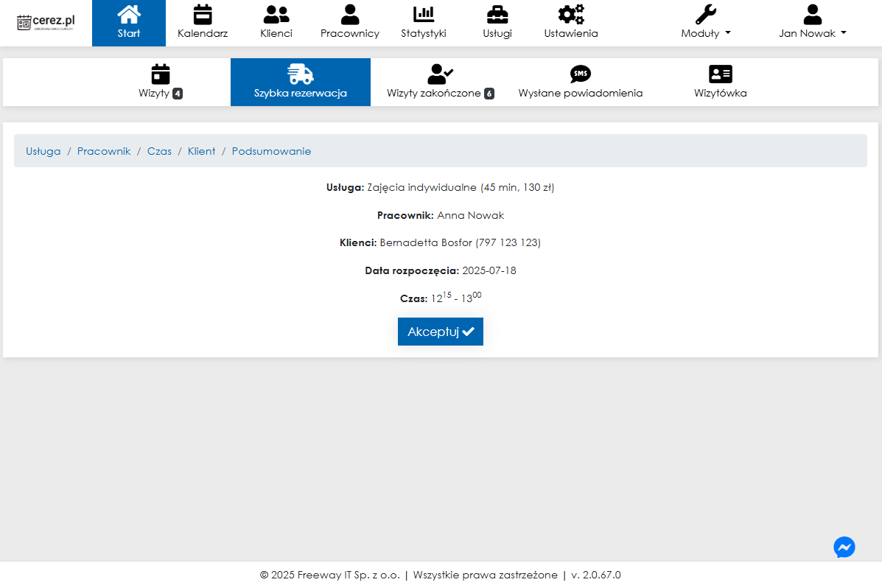This screenshot has width=882, height=588.
Task: Click the cerez.pl logo
Action: [46, 22]
